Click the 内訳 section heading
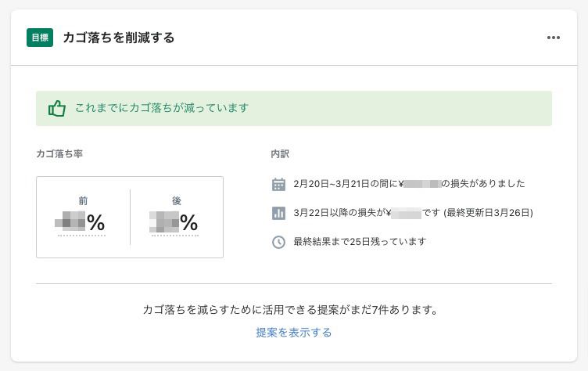 click(x=280, y=154)
